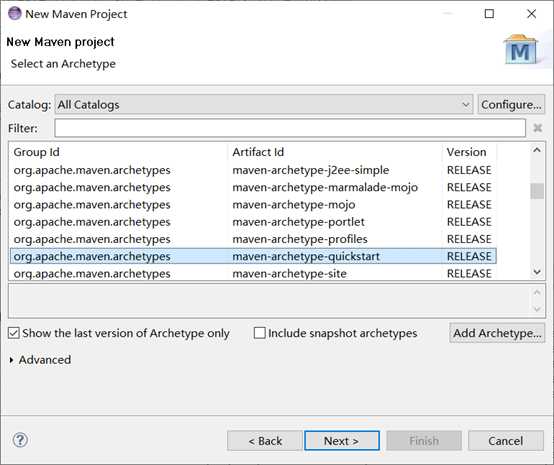Screen dimensions: 554x465
Task: Open the Add Archetype... dialog
Action: coord(497,333)
